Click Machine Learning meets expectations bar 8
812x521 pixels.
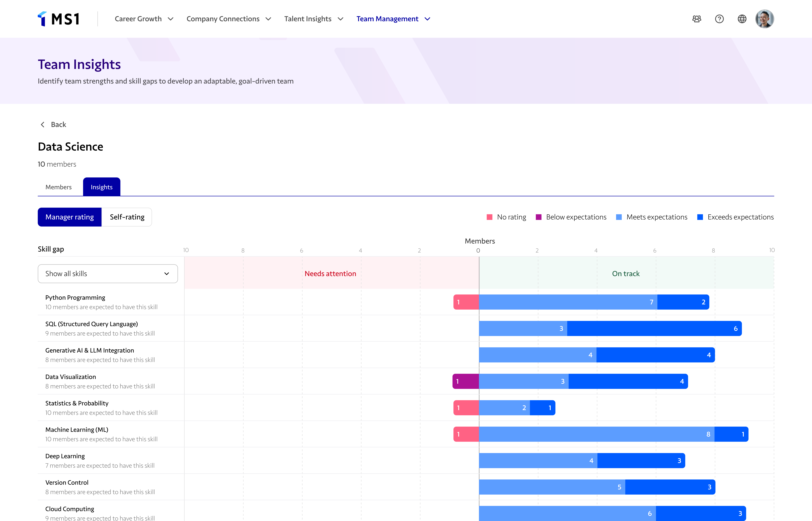[597, 434]
